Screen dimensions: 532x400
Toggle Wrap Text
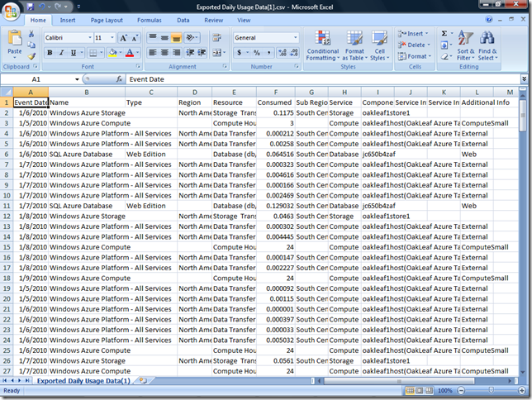pyautogui.click(x=216, y=37)
